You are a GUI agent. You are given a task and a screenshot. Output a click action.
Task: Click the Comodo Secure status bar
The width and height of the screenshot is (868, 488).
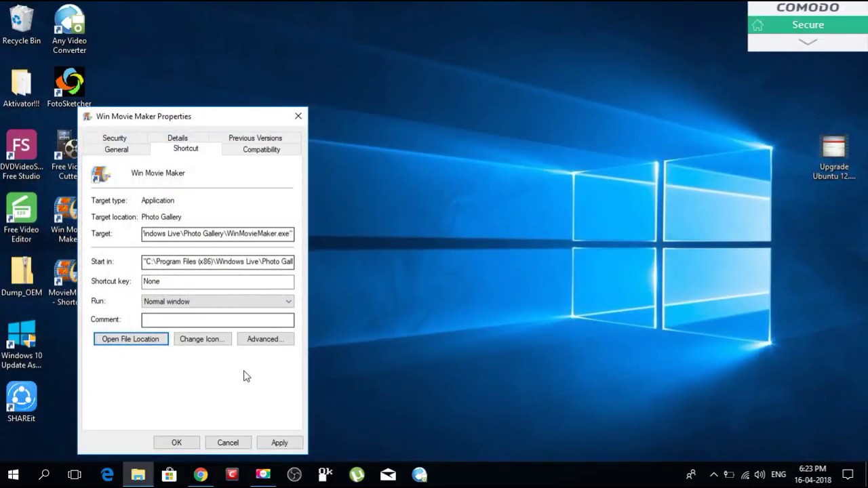[x=808, y=24]
